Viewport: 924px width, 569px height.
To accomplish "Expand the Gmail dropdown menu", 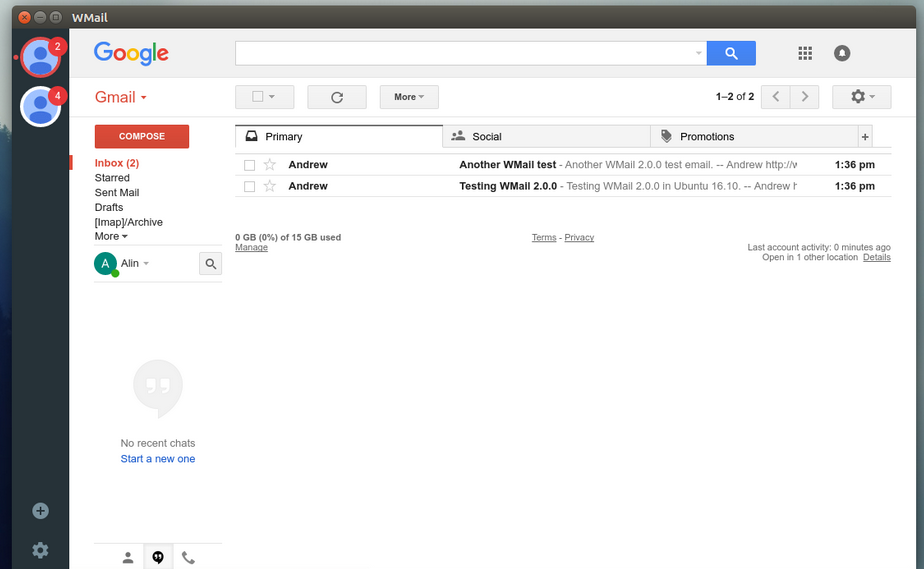I will pos(121,97).
